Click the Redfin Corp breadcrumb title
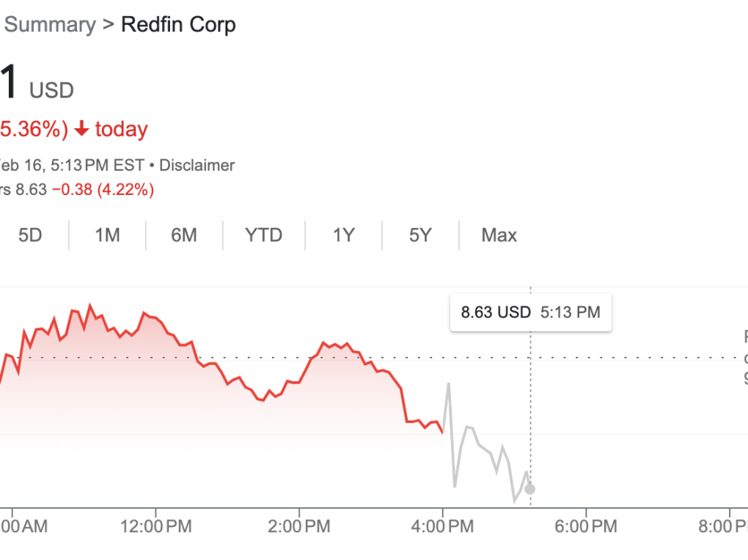 [x=178, y=24]
